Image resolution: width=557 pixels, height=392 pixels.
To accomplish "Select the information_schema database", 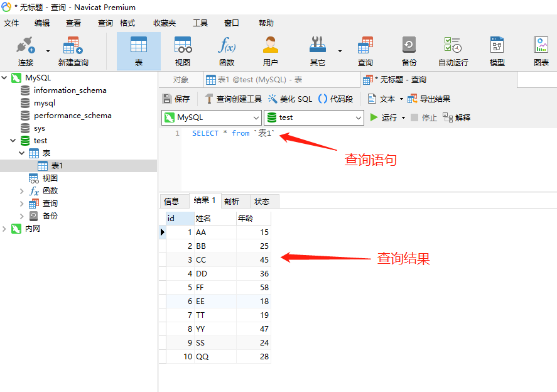I will tap(70, 90).
